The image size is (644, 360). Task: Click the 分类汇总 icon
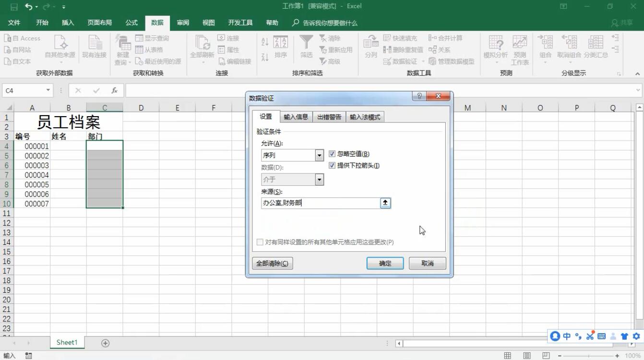[596, 43]
